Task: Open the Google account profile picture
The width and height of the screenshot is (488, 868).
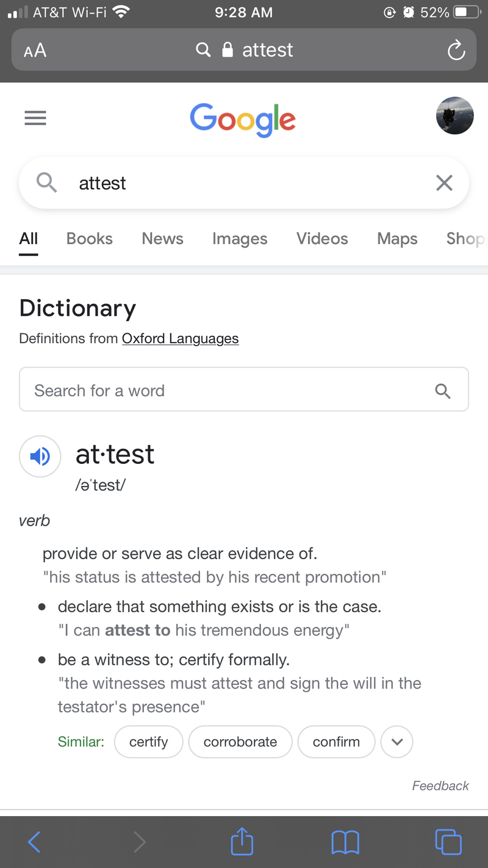Action: [454, 115]
